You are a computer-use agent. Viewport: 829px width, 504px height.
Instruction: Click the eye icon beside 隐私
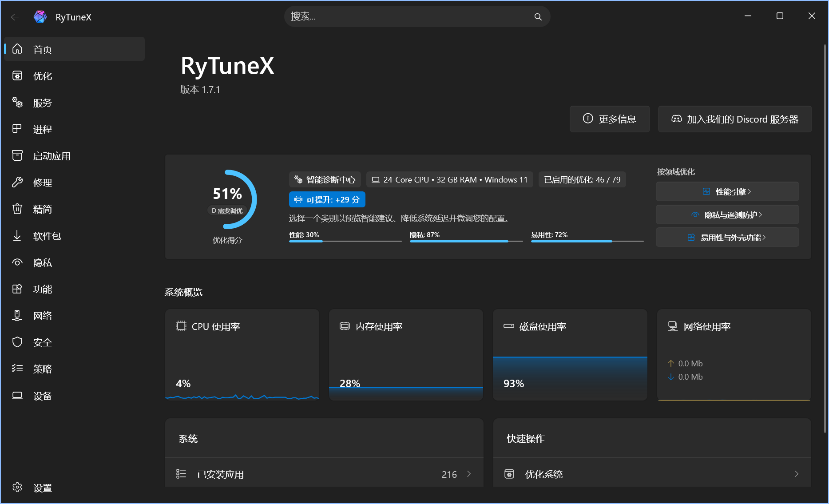17,262
